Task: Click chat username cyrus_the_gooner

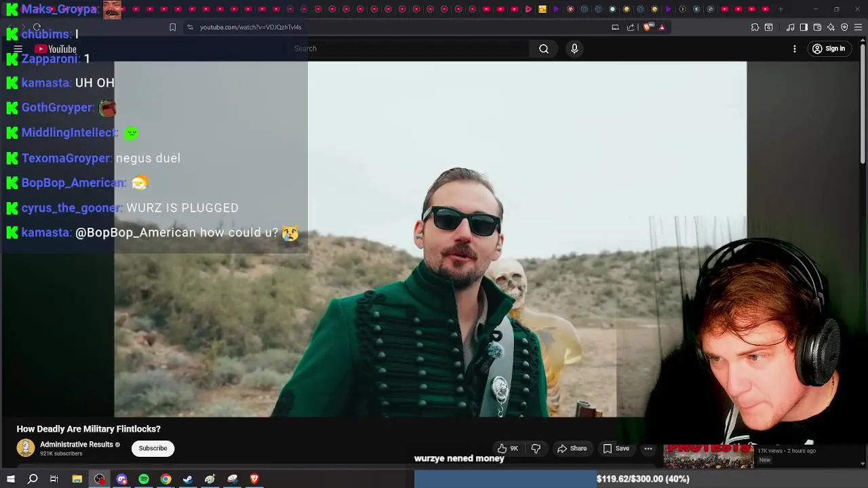Action: click(x=71, y=208)
